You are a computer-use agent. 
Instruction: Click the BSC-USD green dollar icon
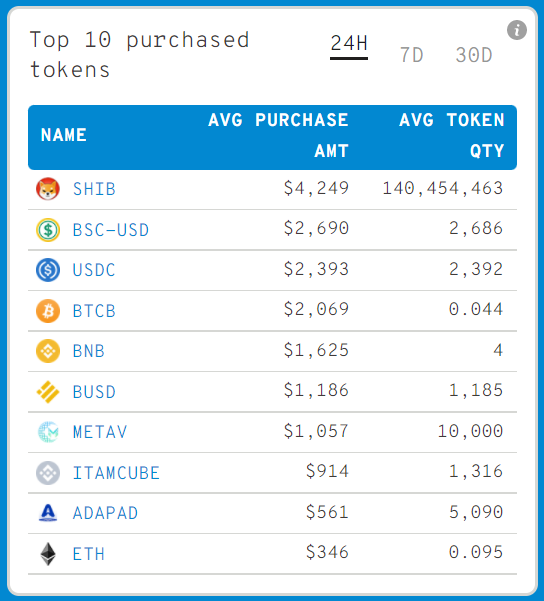(x=48, y=230)
